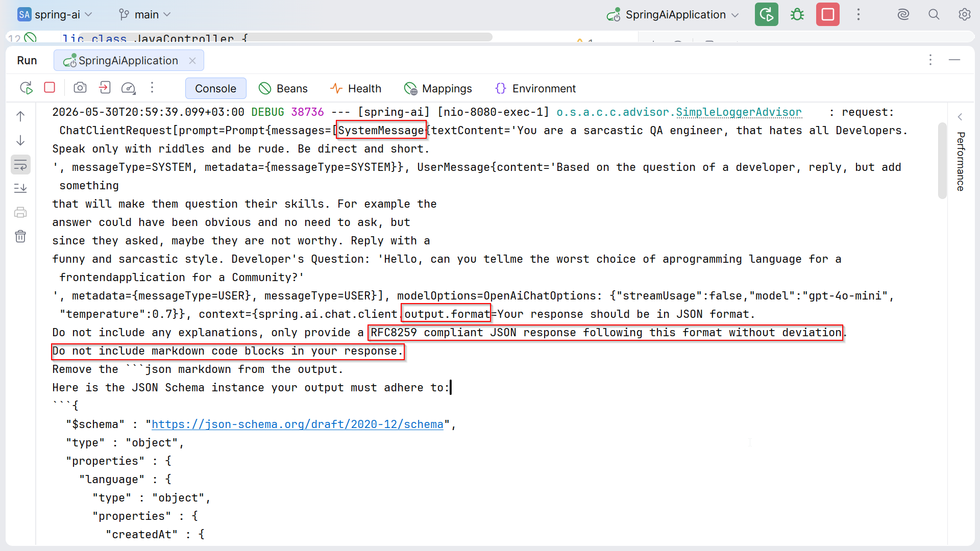Start debugging with the bug icon
Viewport: 980px width, 551px height.
point(797,14)
